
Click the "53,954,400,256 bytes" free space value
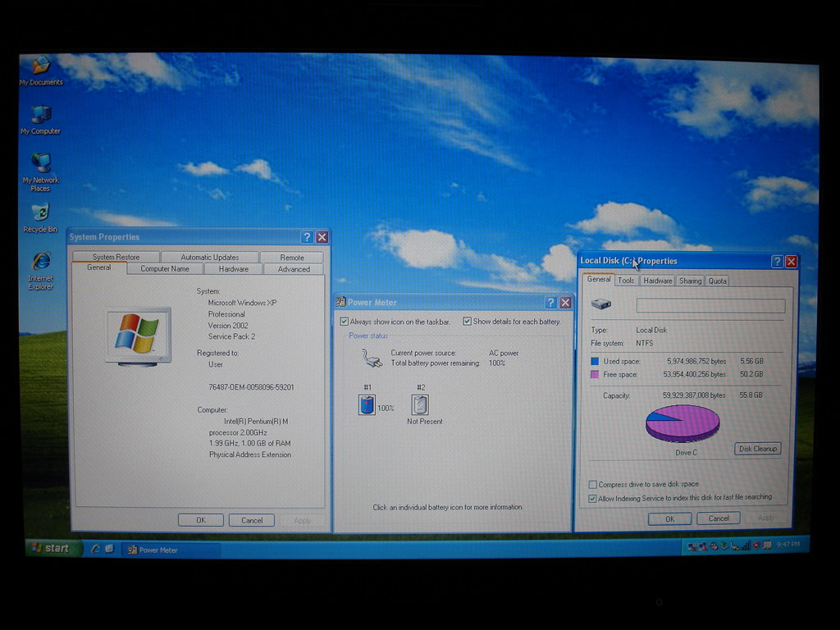pyautogui.click(x=694, y=374)
